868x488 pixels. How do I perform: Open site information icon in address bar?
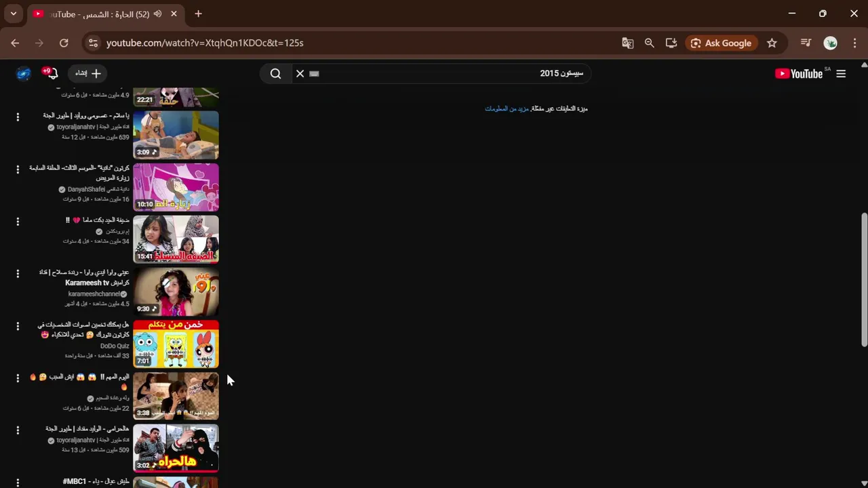pyautogui.click(x=94, y=43)
